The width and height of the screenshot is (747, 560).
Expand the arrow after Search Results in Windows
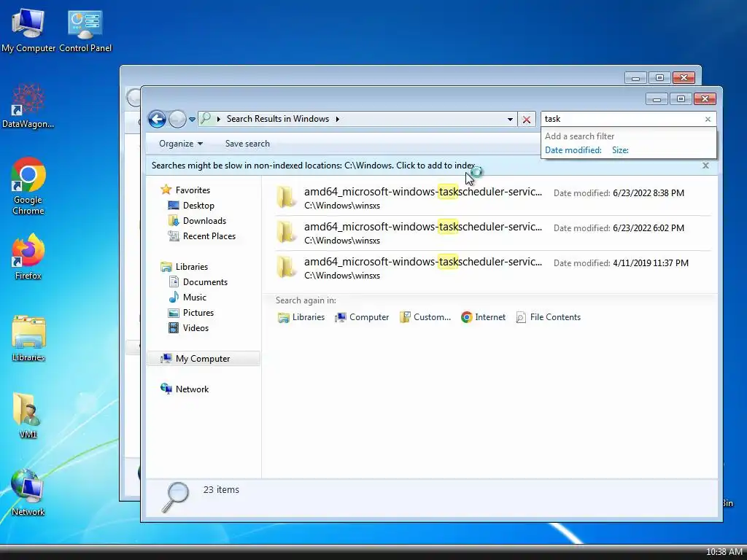pos(337,119)
